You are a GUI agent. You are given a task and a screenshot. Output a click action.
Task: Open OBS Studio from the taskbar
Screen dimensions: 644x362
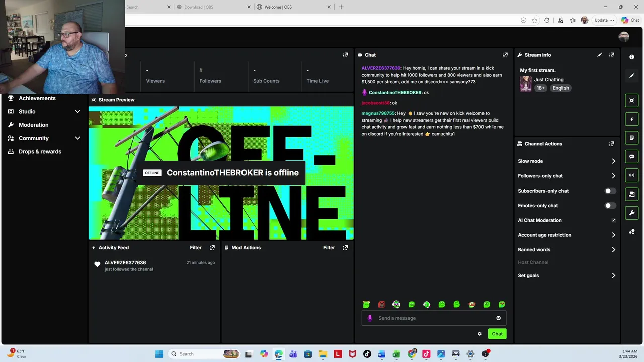tap(485, 354)
